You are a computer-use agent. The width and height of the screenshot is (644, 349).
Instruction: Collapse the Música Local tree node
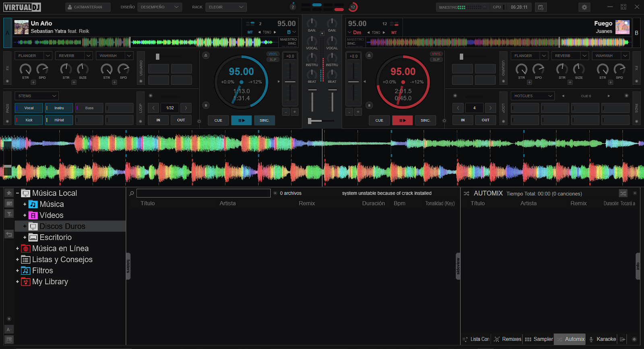tap(17, 193)
